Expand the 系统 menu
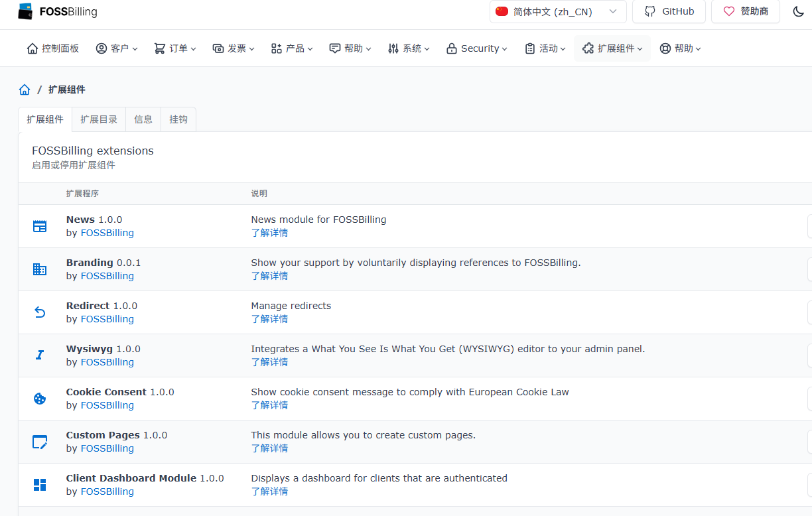This screenshot has height=516, width=812. (409, 48)
